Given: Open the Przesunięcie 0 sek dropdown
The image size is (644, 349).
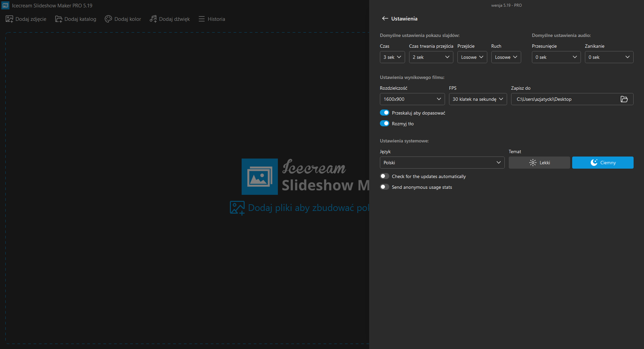Looking at the screenshot, I should (x=556, y=57).
